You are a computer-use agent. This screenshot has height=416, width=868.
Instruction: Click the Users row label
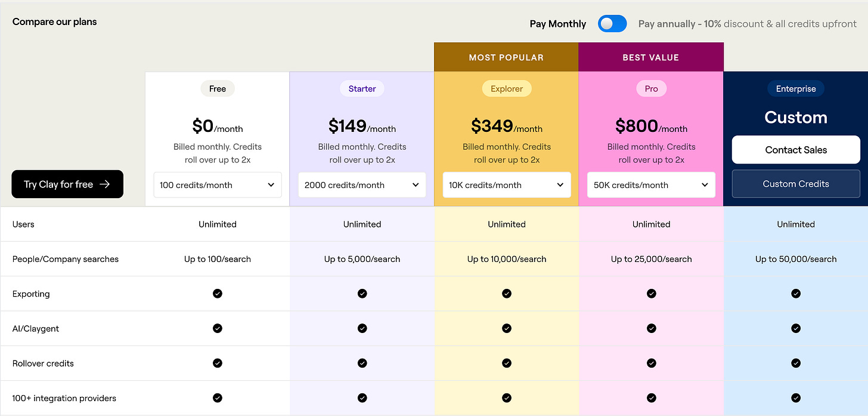[23, 224]
